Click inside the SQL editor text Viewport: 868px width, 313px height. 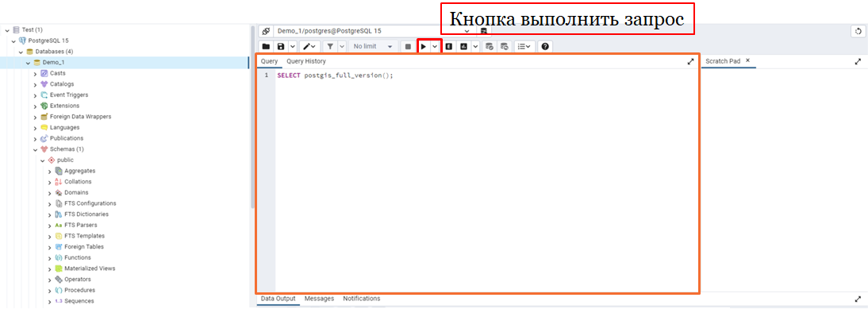335,75
